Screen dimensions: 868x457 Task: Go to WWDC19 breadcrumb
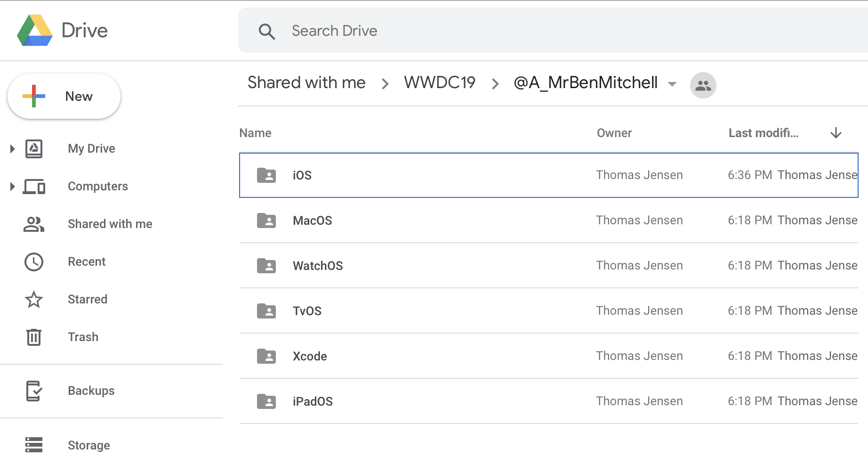click(x=440, y=82)
